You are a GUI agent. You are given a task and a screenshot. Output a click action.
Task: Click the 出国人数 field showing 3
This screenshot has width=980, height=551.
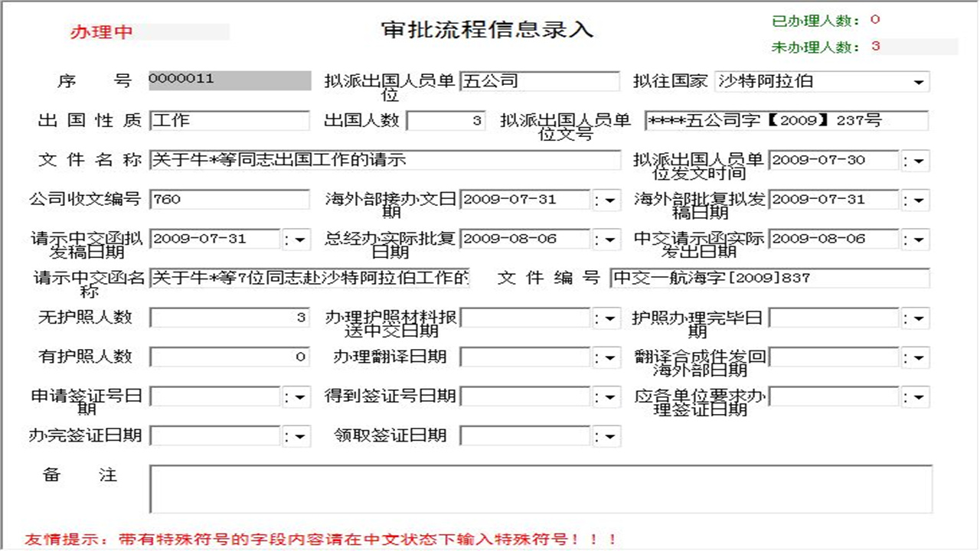444,120
